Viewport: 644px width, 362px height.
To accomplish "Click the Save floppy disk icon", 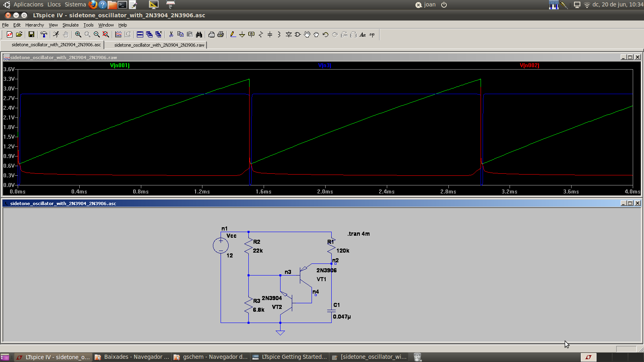I will [31, 35].
